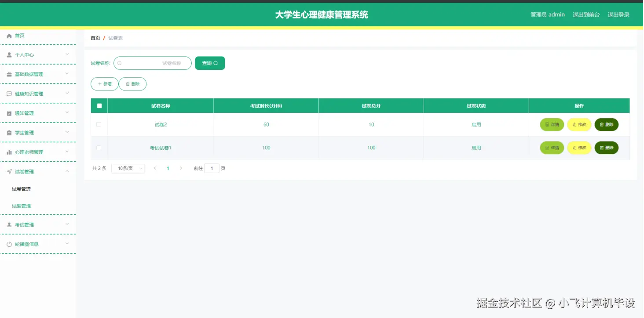Click the 试卷名称 search input field
The width and height of the screenshot is (644, 318).
tap(153, 63)
